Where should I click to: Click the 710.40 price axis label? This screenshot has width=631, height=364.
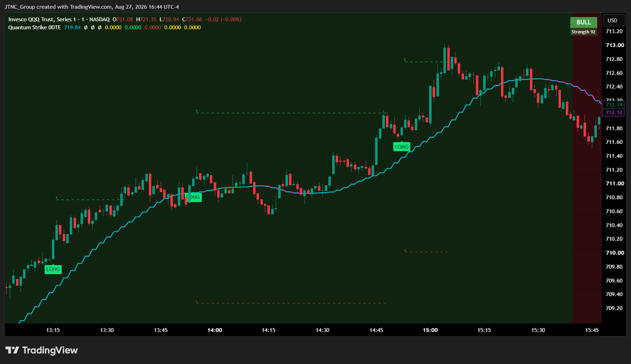coord(614,225)
